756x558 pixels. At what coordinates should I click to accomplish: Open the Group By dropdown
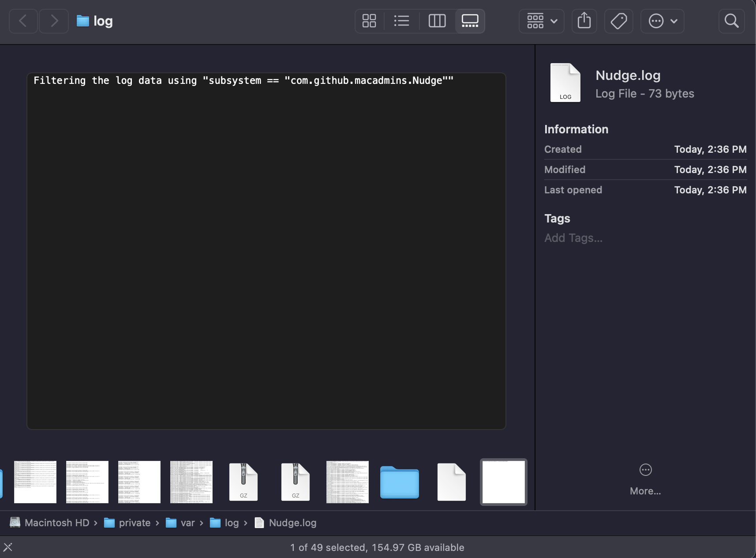pyautogui.click(x=541, y=21)
